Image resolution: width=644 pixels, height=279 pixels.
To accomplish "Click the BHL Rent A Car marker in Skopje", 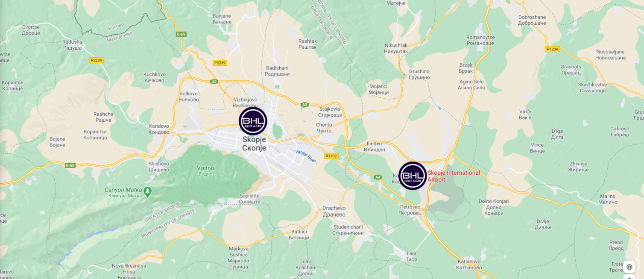I will pos(253,121).
